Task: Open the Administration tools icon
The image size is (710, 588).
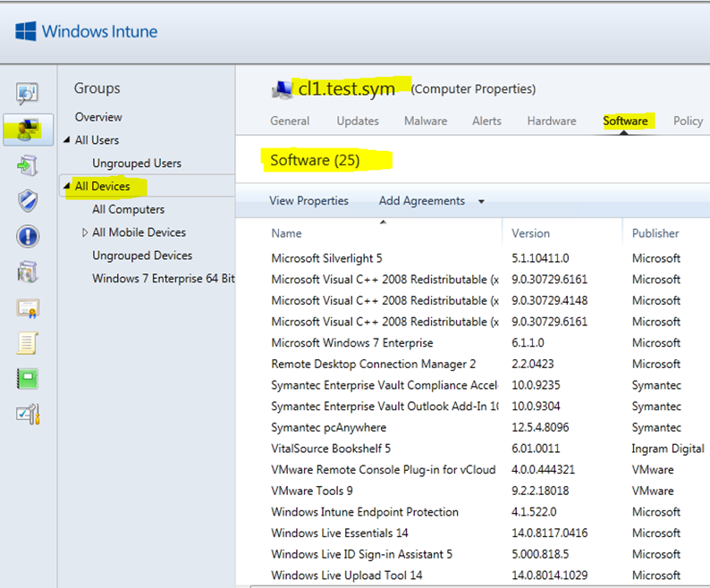Action: [28, 414]
